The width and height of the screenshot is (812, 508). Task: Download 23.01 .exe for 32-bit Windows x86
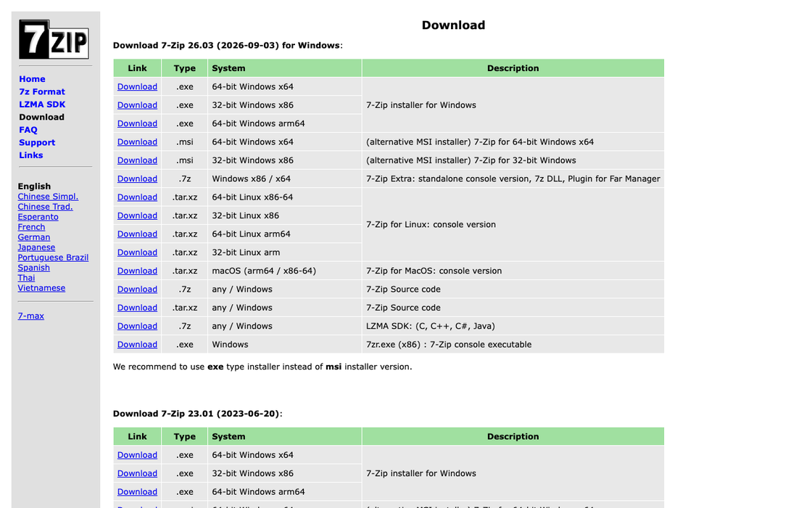click(x=137, y=473)
